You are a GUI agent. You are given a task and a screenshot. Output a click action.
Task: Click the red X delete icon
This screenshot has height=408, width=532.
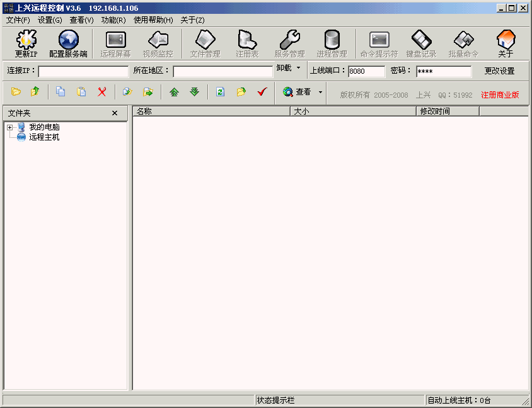click(x=101, y=92)
